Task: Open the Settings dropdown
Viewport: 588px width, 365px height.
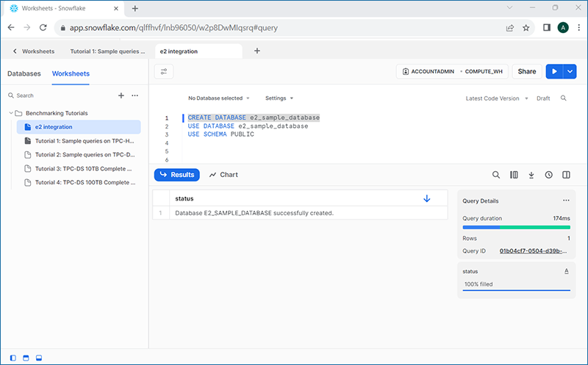Action: [x=279, y=98]
